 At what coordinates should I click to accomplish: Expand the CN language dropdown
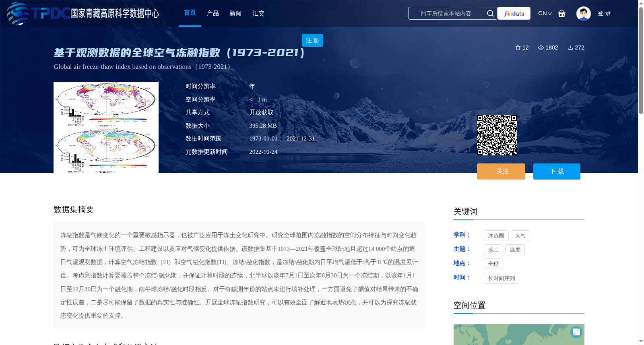coord(545,13)
